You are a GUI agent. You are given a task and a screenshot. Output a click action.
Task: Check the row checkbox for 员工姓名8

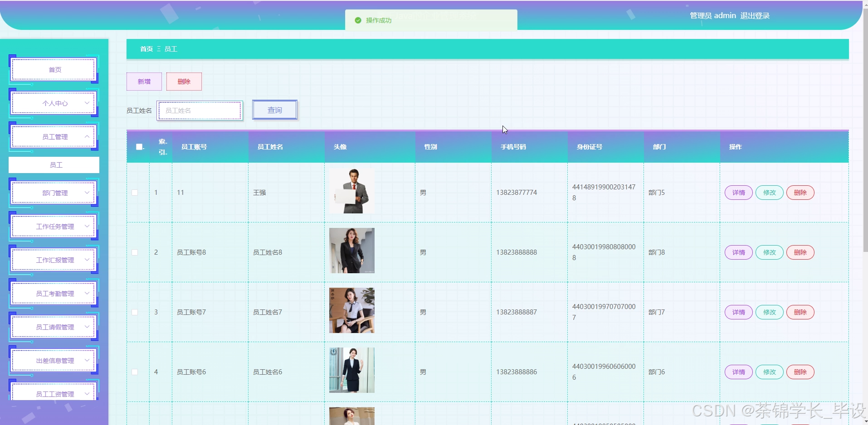point(135,252)
